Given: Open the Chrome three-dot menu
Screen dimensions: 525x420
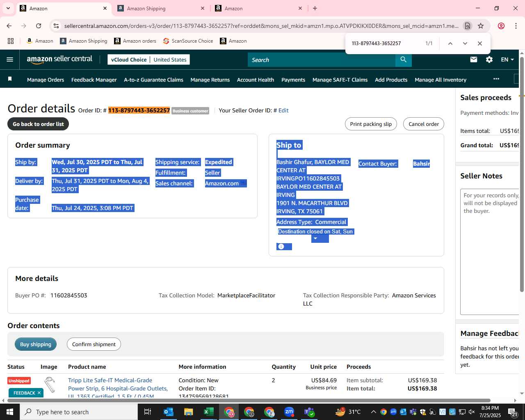Looking at the screenshot, I should tap(516, 26).
